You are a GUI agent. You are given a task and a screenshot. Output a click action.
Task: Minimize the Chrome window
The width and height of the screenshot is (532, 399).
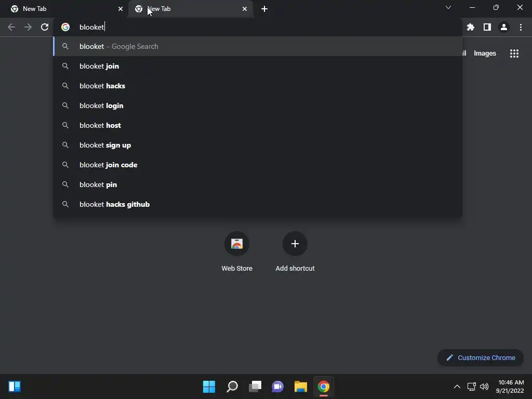pos(472,7)
